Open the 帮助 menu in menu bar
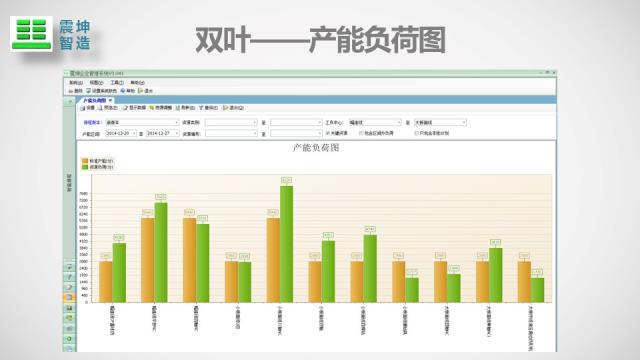640x360 pixels. click(138, 83)
